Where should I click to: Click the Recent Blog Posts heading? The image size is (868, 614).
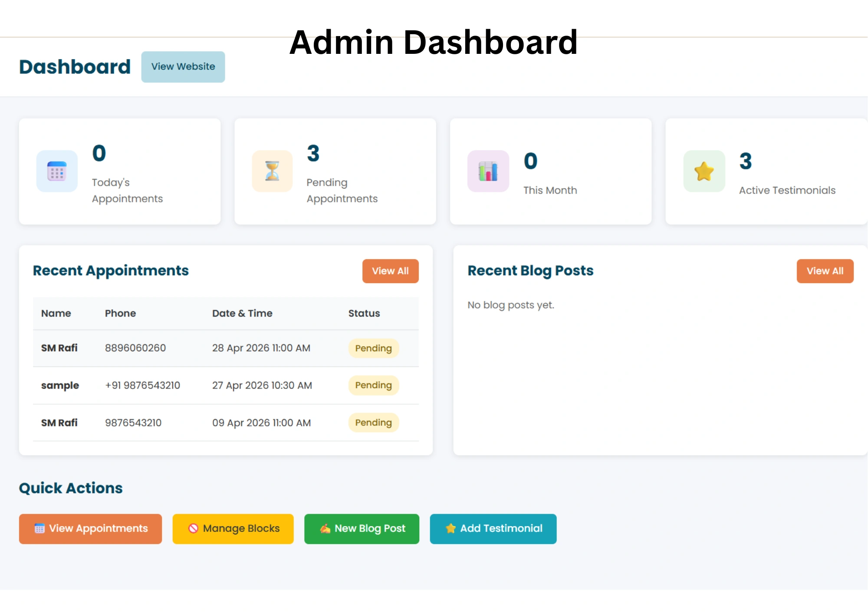coord(530,271)
